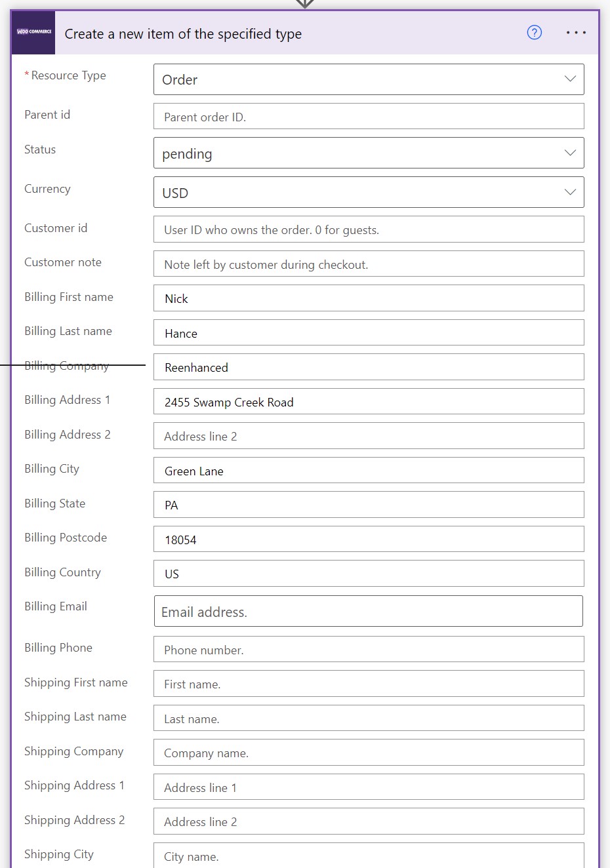Open the Currency dropdown set to USD
Image resolution: width=610 pixels, height=868 pixels.
(x=368, y=192)
